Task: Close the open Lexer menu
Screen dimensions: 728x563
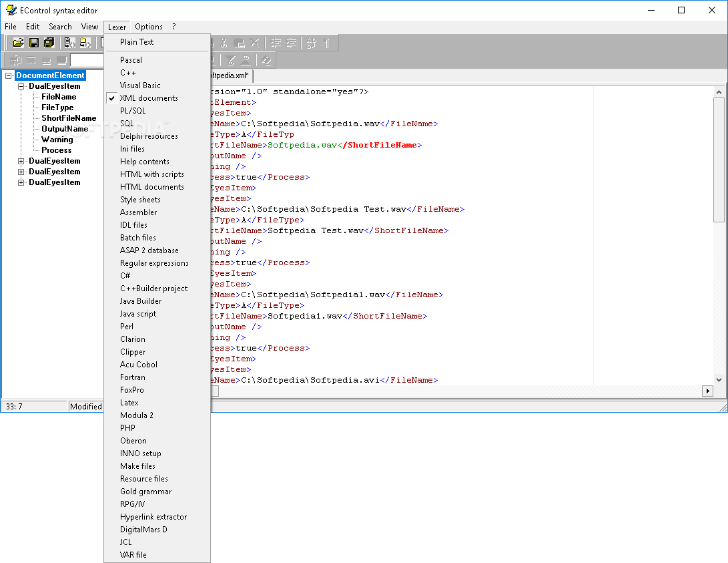Action: pyautogui.click(x=117, y=27)
